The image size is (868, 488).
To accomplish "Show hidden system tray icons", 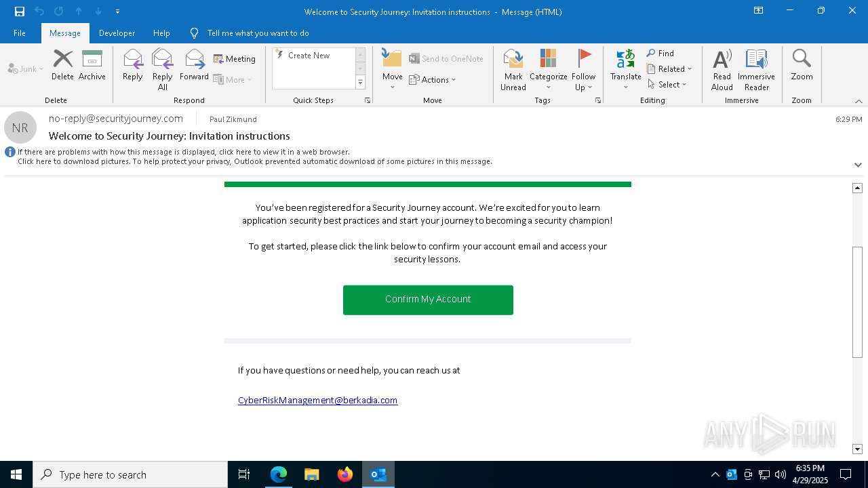I will pyautogui.click(x=715, y=474).
